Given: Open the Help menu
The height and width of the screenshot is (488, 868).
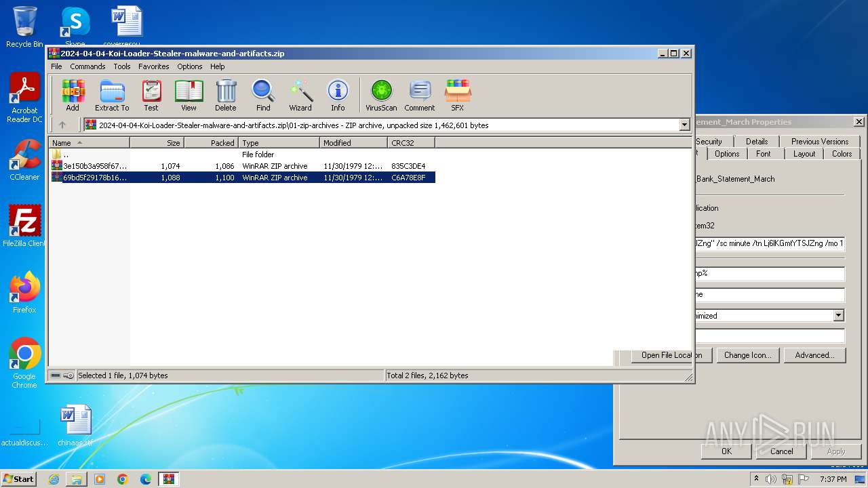Looking at the screenshot, I should 217,66.
